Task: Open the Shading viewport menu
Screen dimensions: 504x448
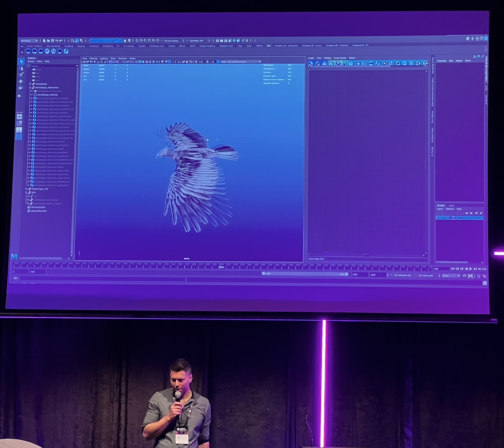Action: (93, 58)
